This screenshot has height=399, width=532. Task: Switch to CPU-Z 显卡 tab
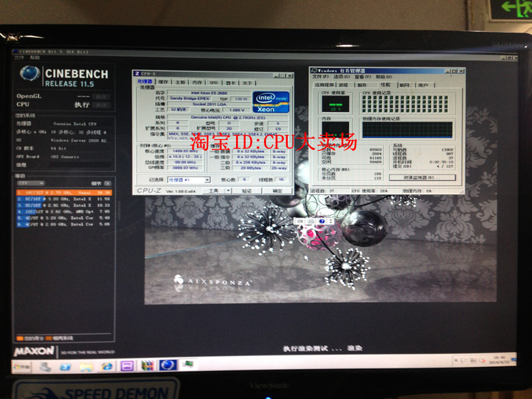(231, 83)
